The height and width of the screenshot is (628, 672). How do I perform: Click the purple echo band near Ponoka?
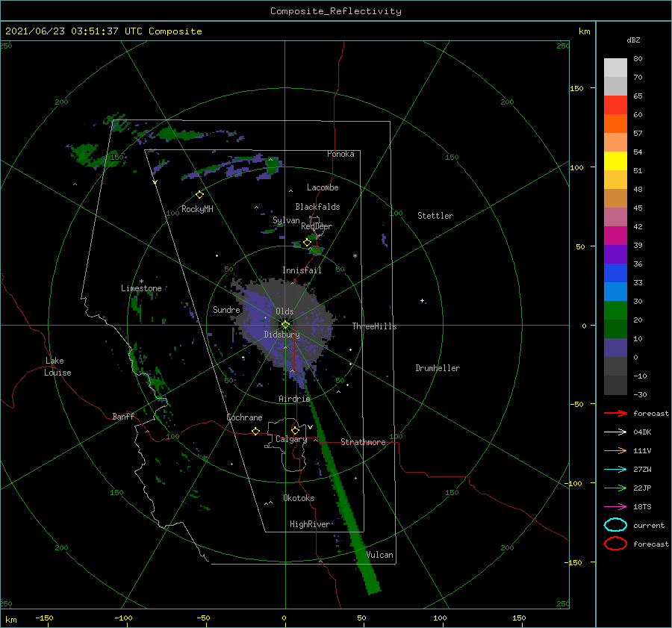pos(234,167)
